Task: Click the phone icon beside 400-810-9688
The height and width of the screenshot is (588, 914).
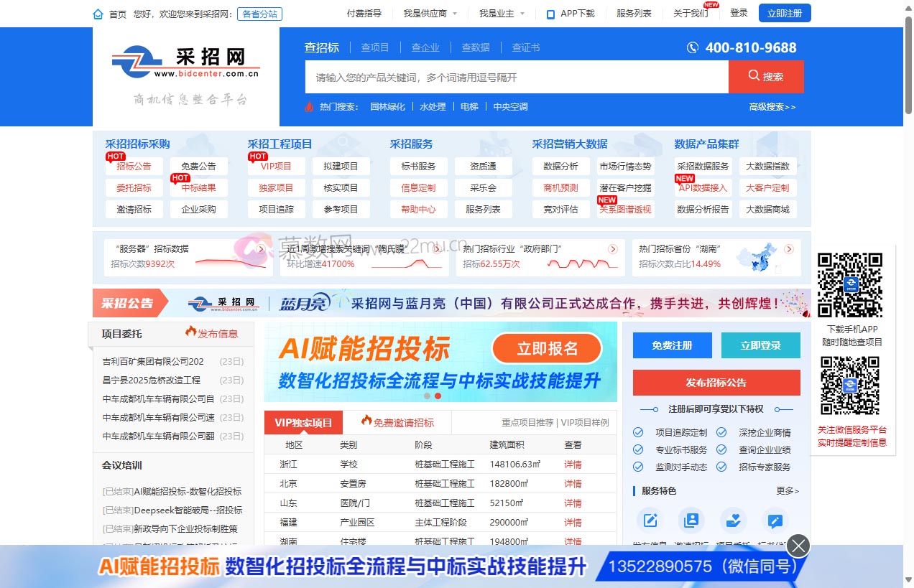Action: tap(692, 47)
